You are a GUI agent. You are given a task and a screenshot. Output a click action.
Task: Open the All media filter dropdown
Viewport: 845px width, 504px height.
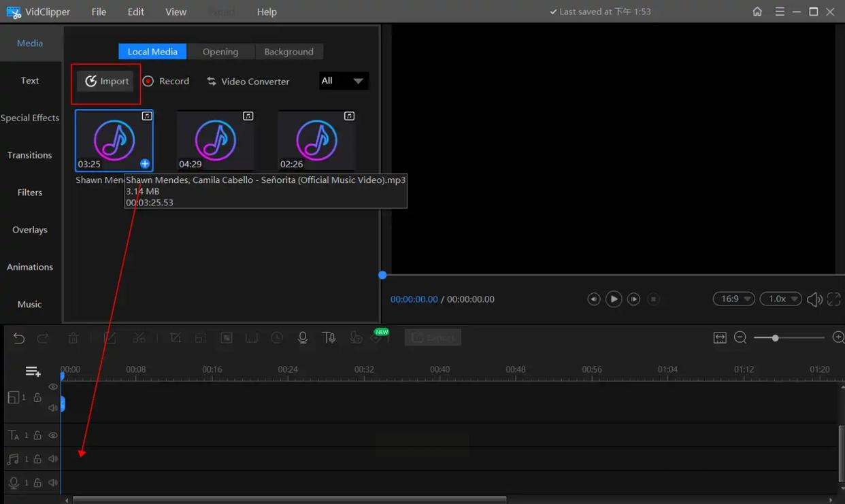pyautogui.click(x=344, y=81)
